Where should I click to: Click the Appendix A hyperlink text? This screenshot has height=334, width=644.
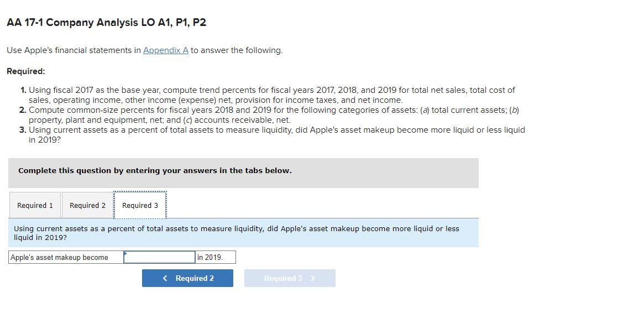(x=165, y=50)
